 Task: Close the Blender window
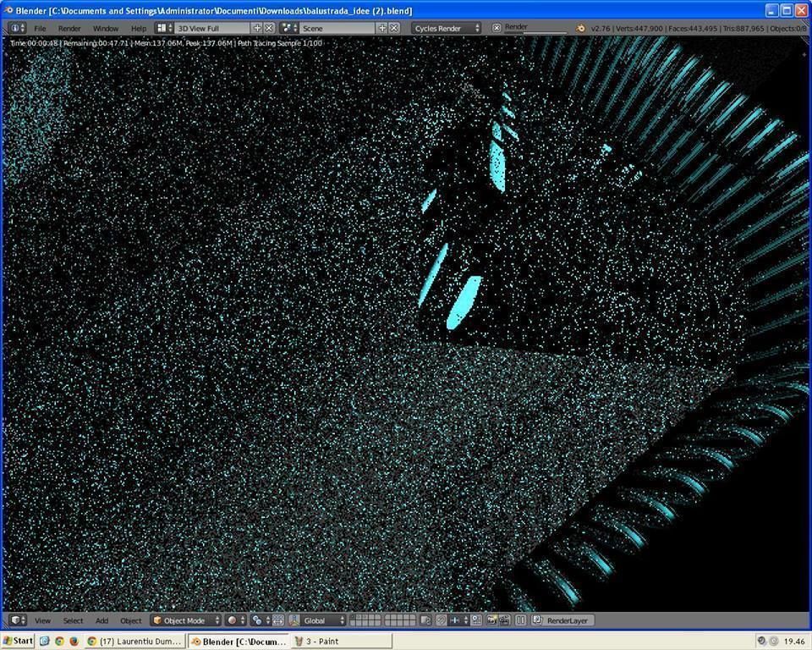click(x=802, y=10)
